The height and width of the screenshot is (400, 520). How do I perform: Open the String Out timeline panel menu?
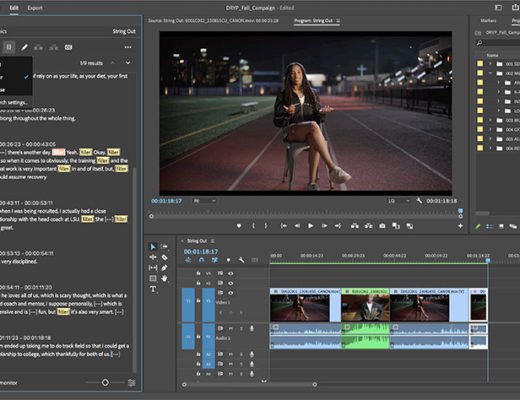(x=212, y=241)
